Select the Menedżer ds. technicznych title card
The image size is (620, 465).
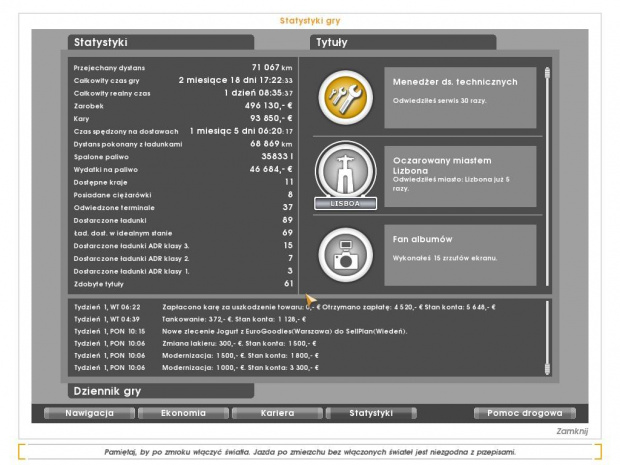(x=459, y=97)
